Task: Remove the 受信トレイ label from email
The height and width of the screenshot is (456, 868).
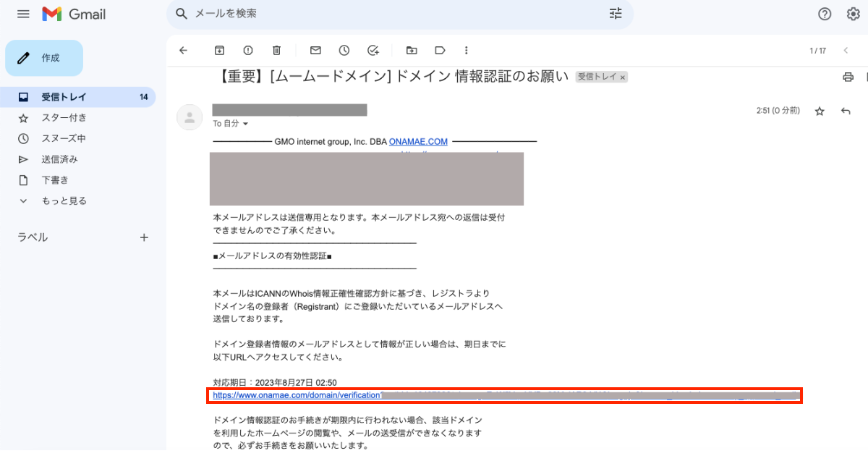Action: (623, 77)
